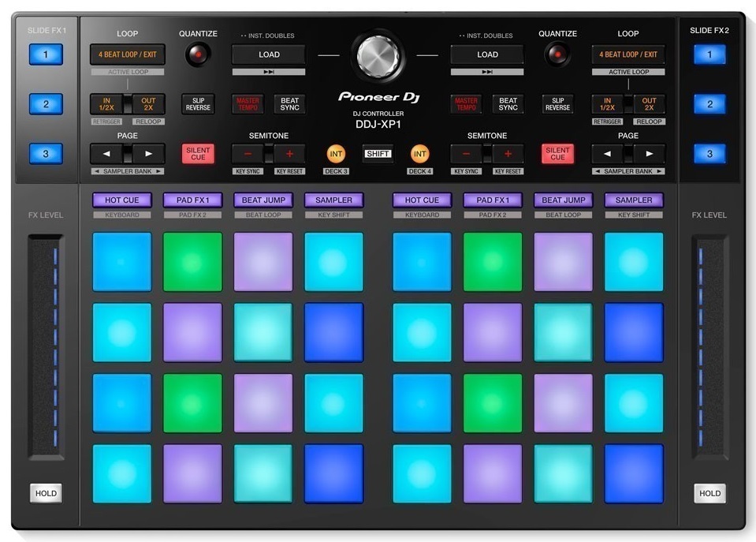Toggle the left deck QUANTIZE button

coord(198,54)
